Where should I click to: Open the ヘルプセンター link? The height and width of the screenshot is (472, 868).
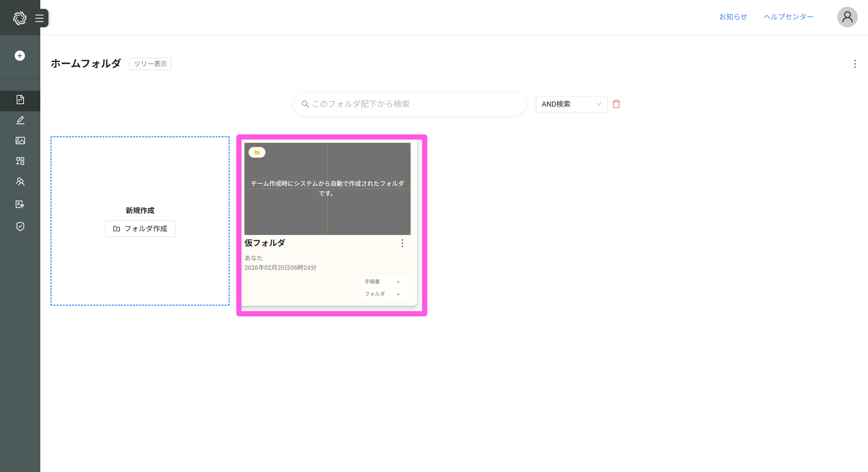pyautogui.click(x=788, y=17)
